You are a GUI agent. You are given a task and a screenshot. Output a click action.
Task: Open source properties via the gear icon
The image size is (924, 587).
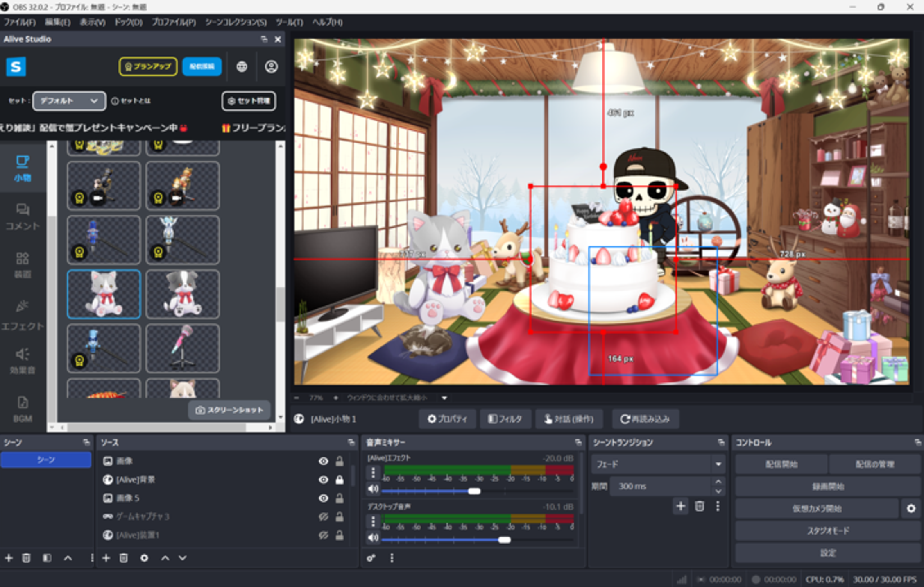pyautogui.click(x=144, y=558)
